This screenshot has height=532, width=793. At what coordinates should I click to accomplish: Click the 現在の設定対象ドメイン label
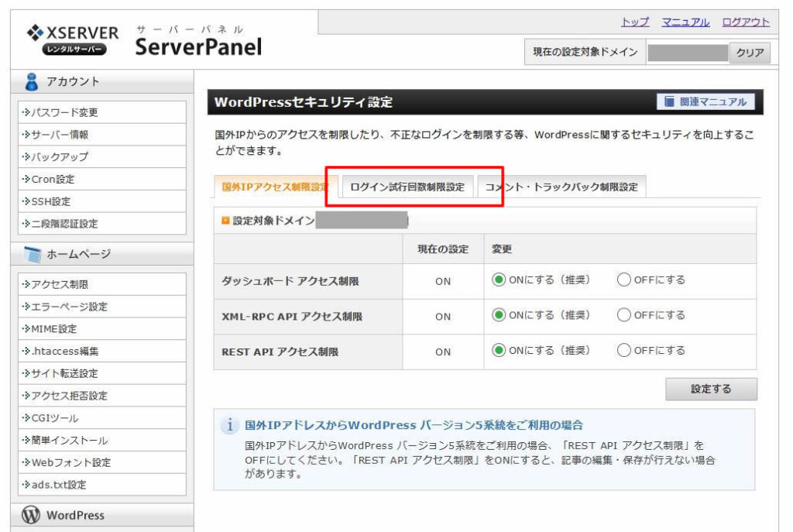pyautogui.click(x=585, y=52)
